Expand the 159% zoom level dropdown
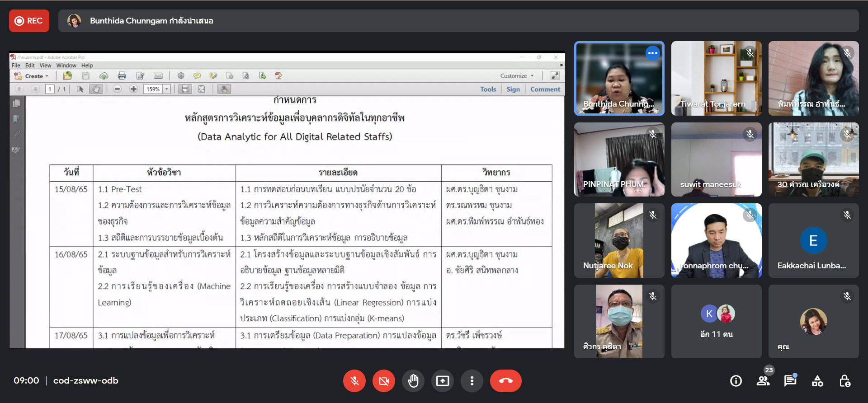The height and width of the screenshot is (403, 868). point(167,89)
